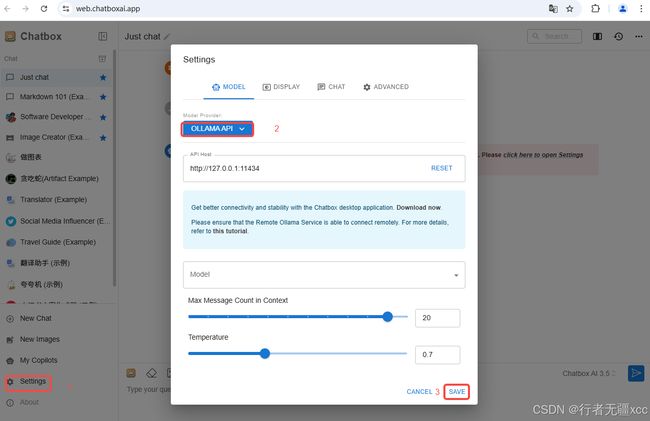Viewport: 650px width, 421px height.
Task: Open the Download now link
Action: click(x=418, y=208)
